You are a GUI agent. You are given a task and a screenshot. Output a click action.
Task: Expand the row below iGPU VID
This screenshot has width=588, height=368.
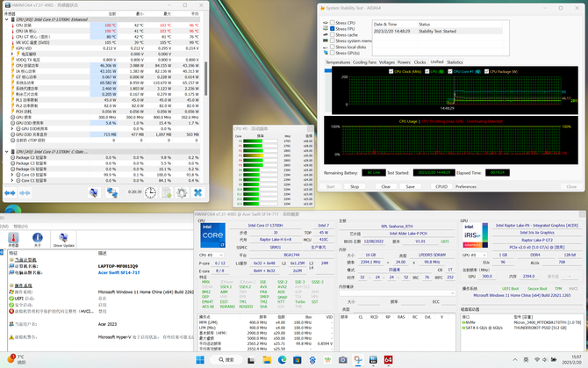(x=12, y=54)
